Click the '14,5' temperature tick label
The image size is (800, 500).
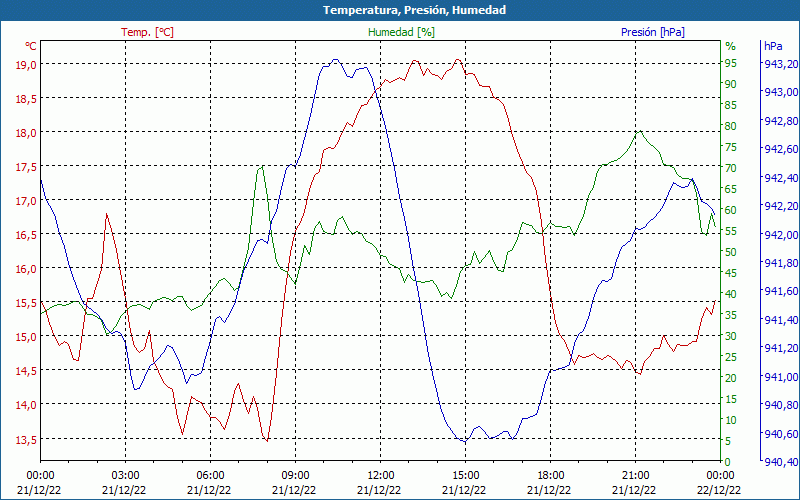26,370
